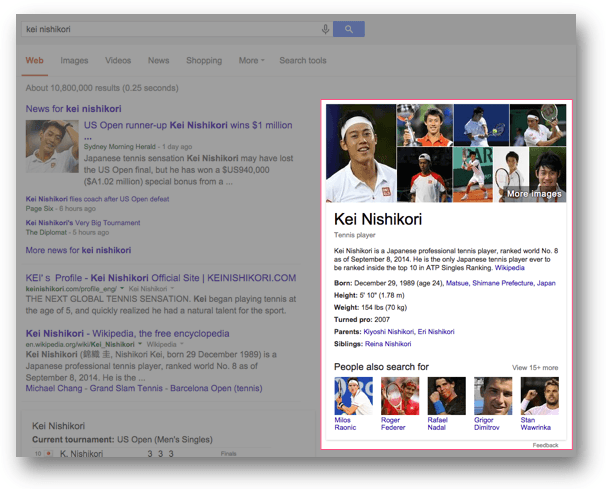Click the Milos Raonic photo

click(x=354, y=396)
